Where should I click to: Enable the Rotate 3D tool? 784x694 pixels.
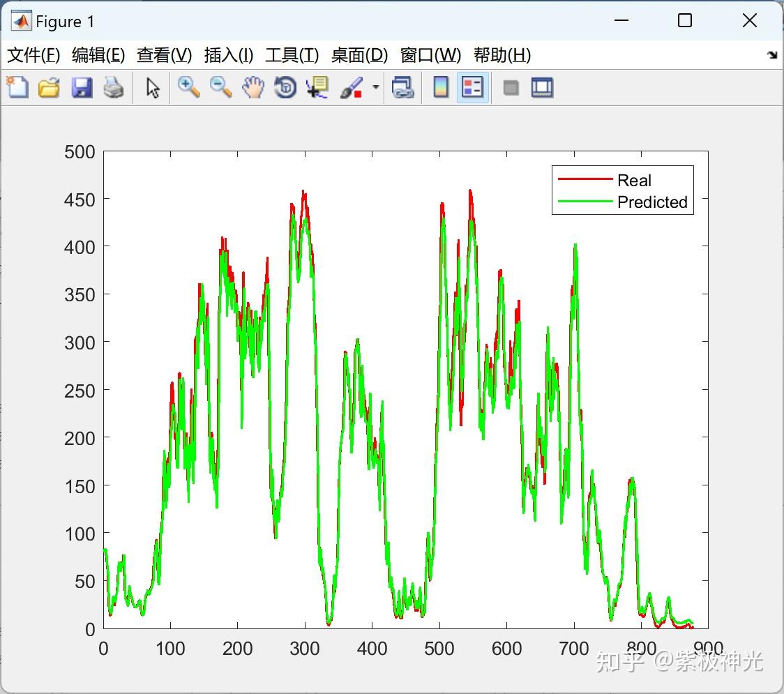click(285, 87)
